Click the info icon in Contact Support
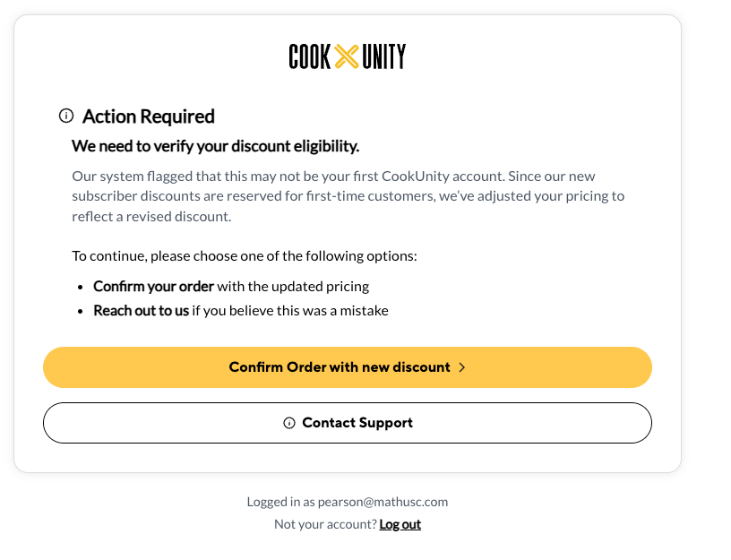 [x=289, y=423]
